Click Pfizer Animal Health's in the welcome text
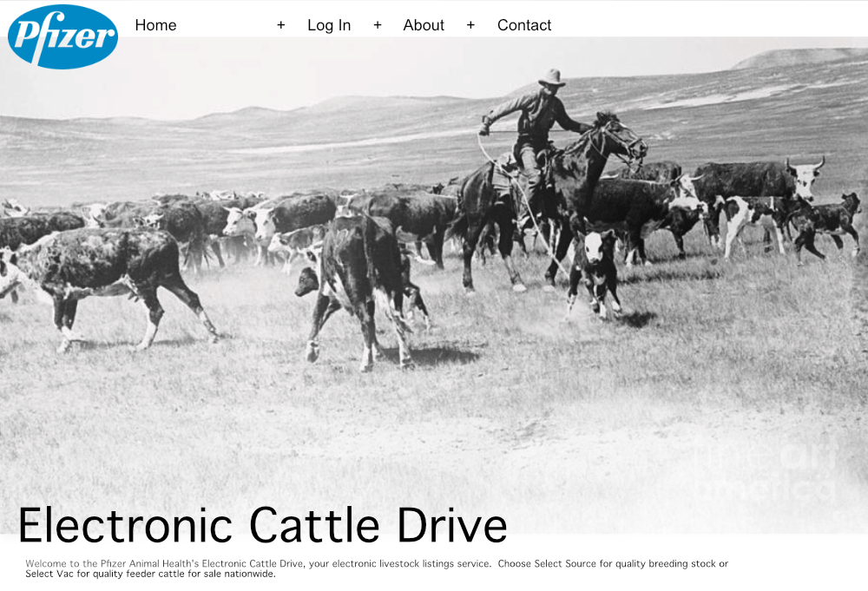The width and height of the screenshot is (868, 591). click(x=150, y=563)
